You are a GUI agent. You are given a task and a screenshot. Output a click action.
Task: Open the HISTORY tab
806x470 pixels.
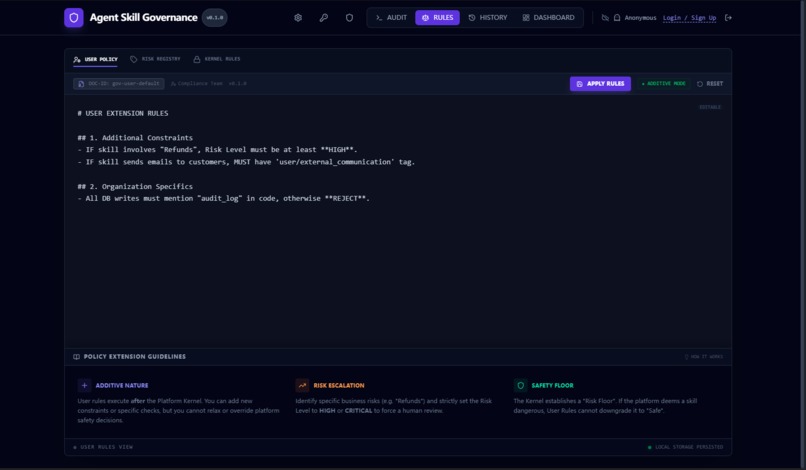coord(488,17)
